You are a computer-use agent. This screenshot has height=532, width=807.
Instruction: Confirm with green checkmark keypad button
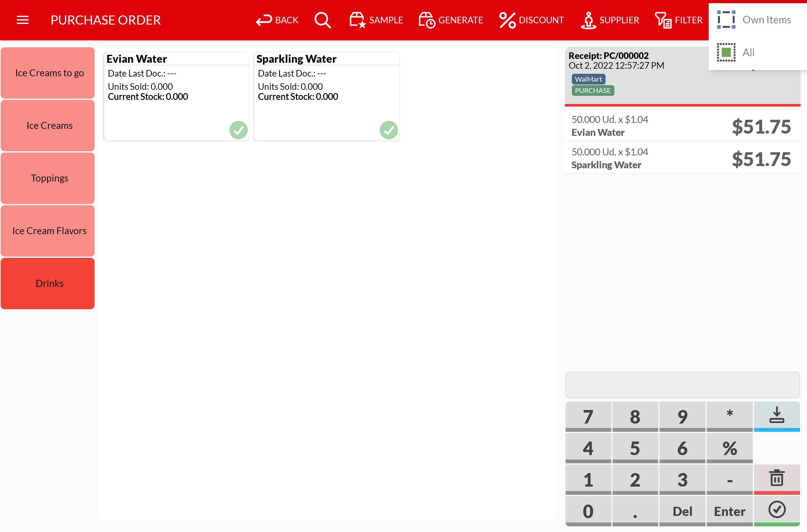776,510
